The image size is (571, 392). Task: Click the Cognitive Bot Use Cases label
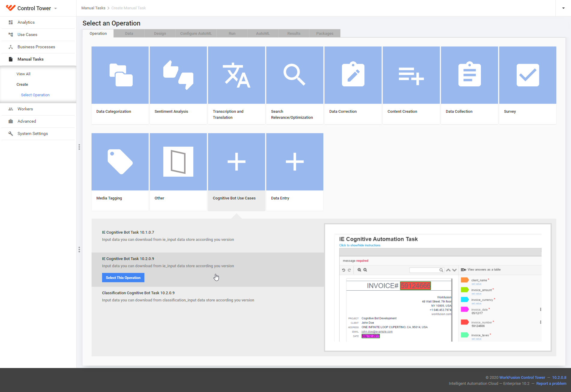(x=234, y=198)
